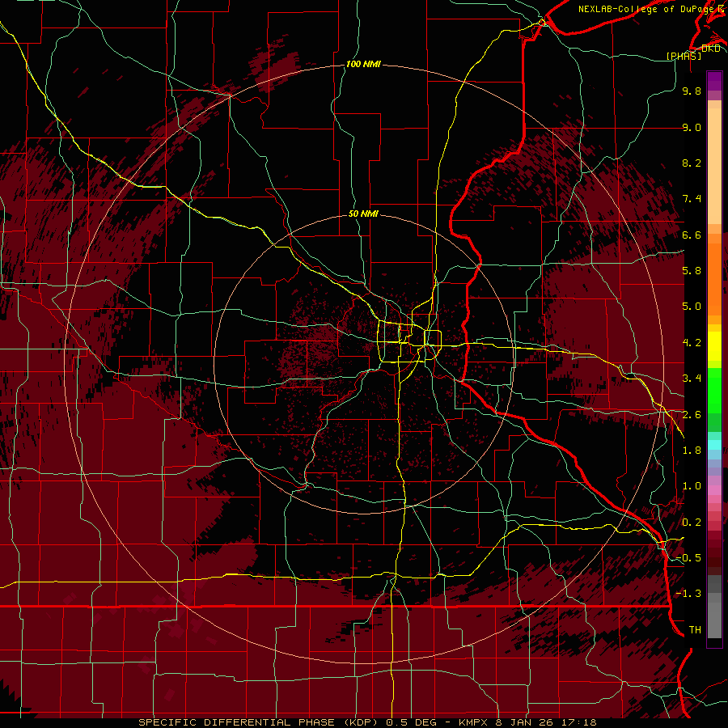Pick the cyan color bar segment
The height and width of the screenshot is (728, 728).
click(x=714, y=445)
